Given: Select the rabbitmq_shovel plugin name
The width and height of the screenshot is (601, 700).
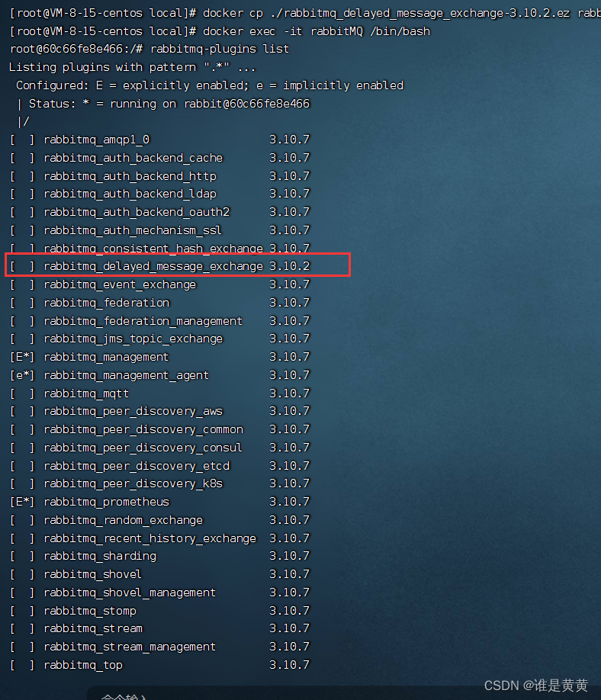Looking at the screenshot, I should [x=92, y=574].
